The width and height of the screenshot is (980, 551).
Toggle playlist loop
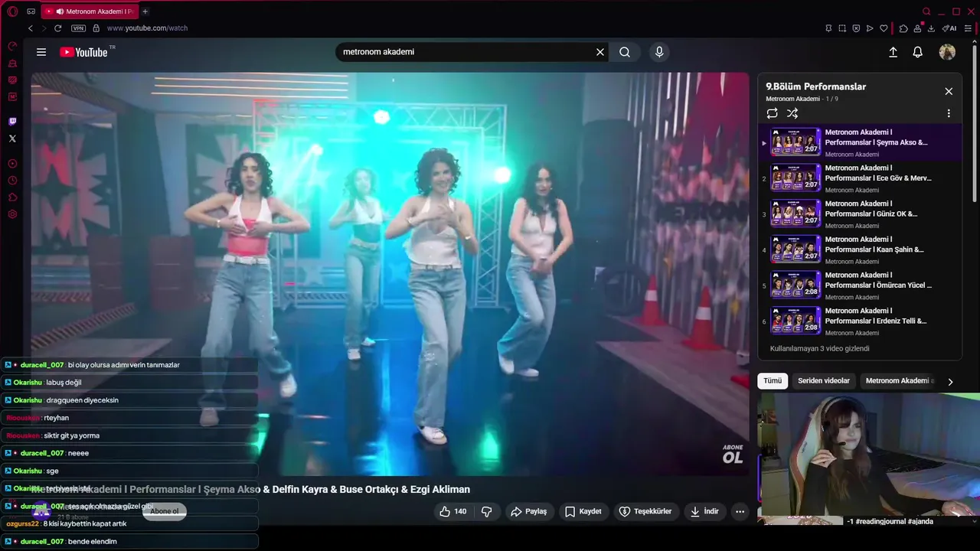click(x=773, y=113)
